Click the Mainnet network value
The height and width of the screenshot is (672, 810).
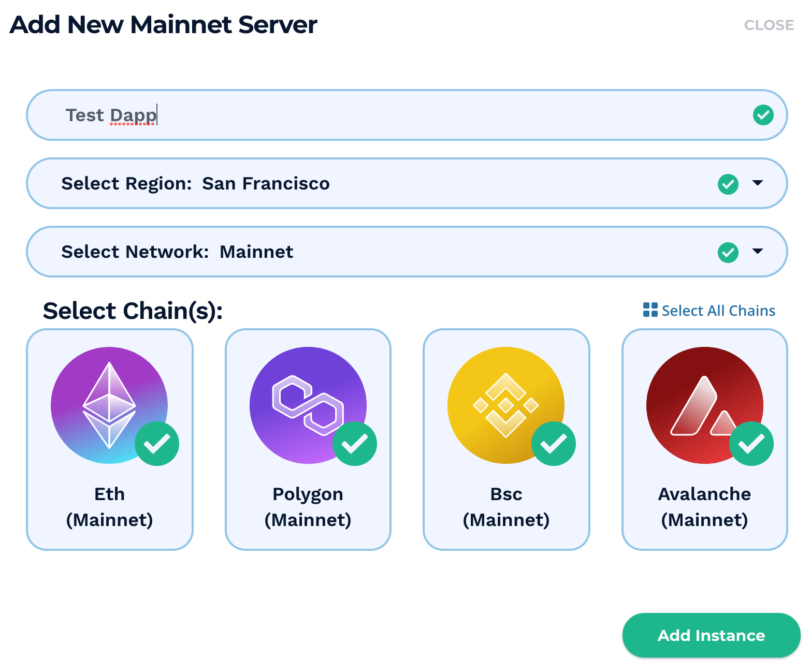(256, 252)
